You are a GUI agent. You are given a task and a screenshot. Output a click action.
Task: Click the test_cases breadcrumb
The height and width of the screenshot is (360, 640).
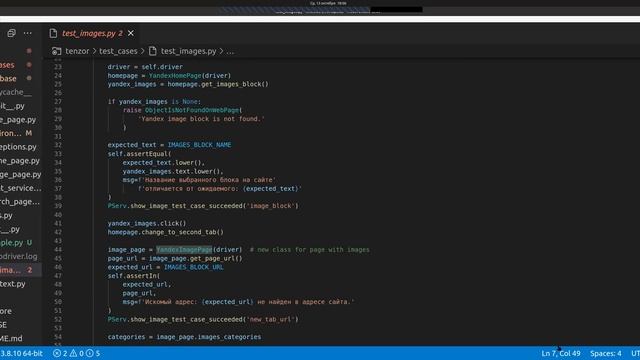(x=118, y=51)
